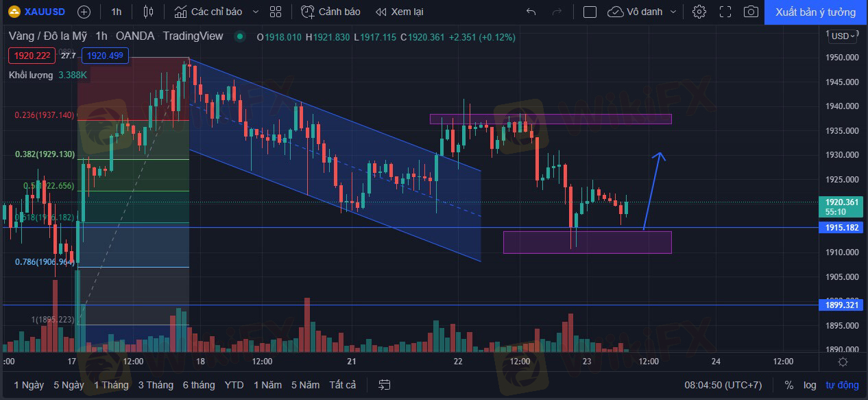Screen dimensions: 868x400
Task: Click the undo arrow
Action: coord(531,12)
